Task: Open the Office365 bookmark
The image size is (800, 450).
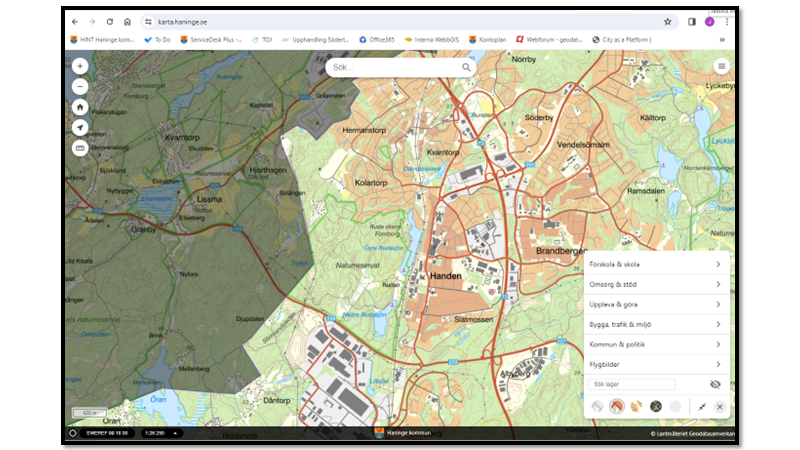Action: click(378, 39)
